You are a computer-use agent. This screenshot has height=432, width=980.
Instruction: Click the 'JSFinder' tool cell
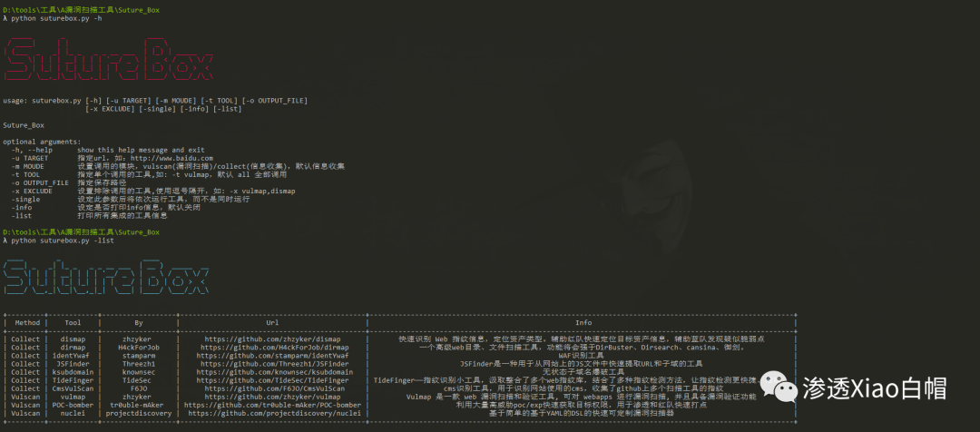(73, 363)
